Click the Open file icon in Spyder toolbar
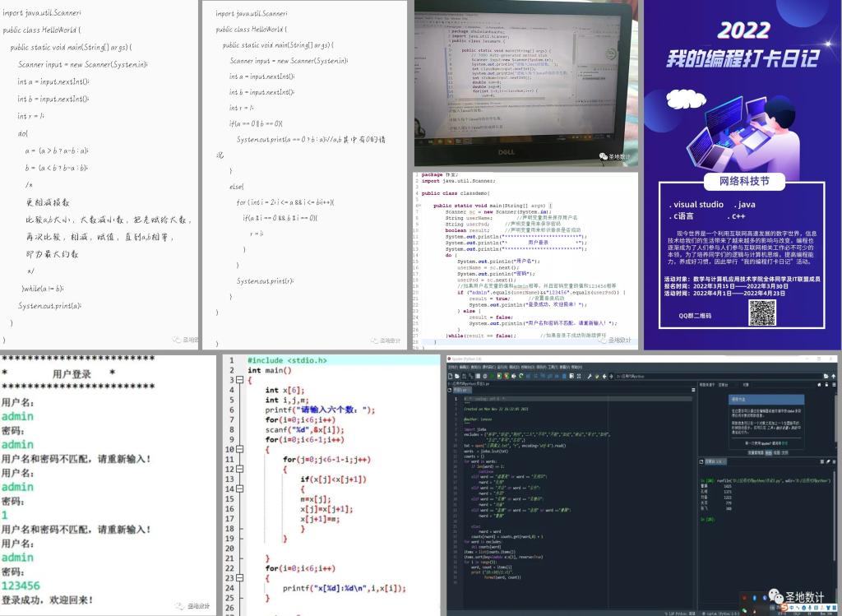842x616 pixels. [457, 377]
